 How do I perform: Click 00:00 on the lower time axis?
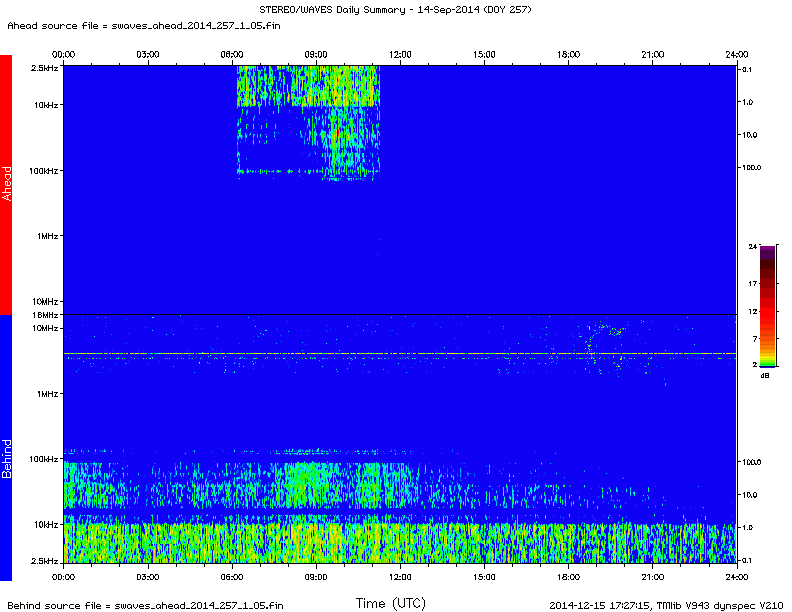coord(64,577)
